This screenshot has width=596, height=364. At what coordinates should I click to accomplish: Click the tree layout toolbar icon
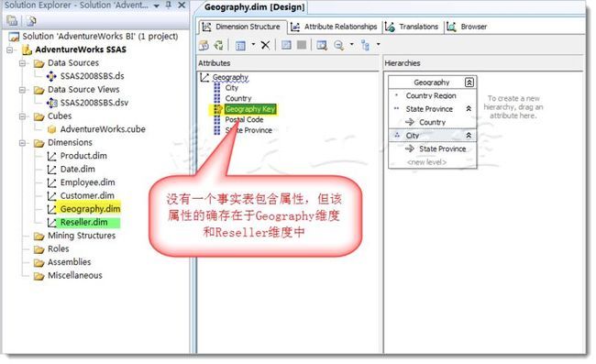click(x=365, y=45)
